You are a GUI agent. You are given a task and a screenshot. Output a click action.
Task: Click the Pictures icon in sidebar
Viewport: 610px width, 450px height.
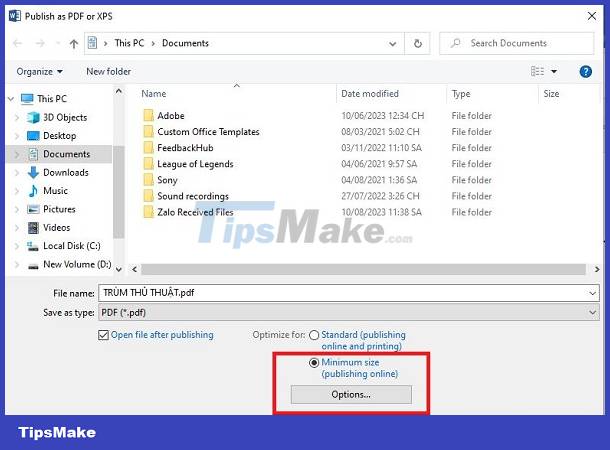pyautogui.click(x=33, y=209)
